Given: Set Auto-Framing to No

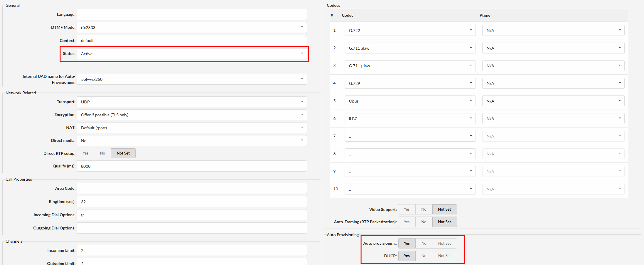Looking at the screenshot, I should [424, 222].
